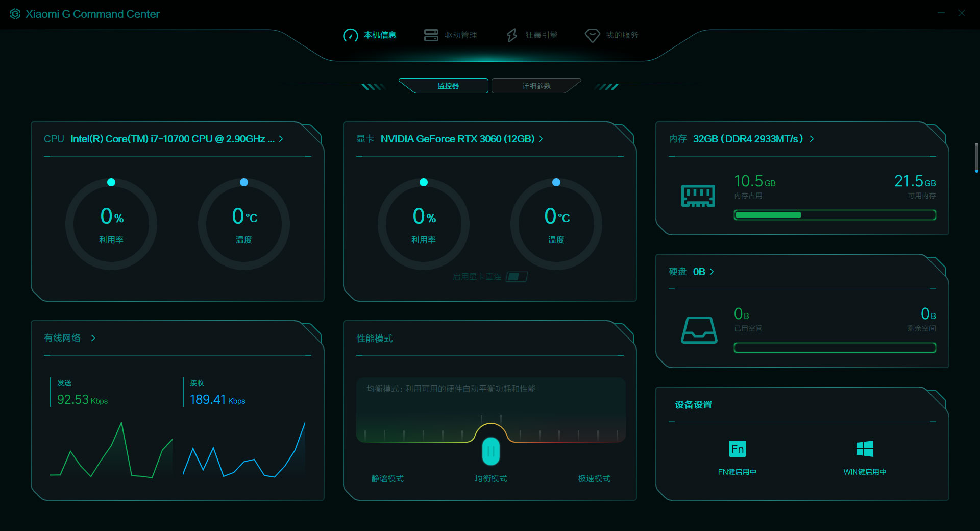
Task: Click the Fn key icon under 设备设置
Action: point(738,449)
